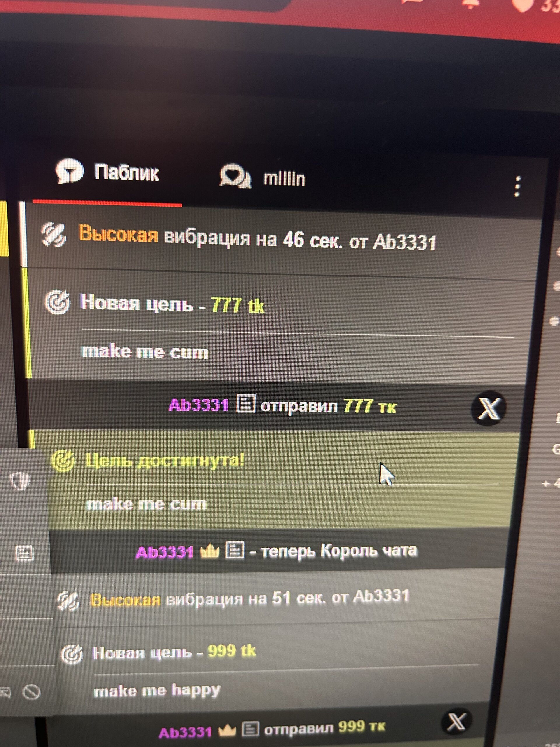
Task: Click the crown icon beside Ab3331 Король чата
Action: tap(210, 551)
